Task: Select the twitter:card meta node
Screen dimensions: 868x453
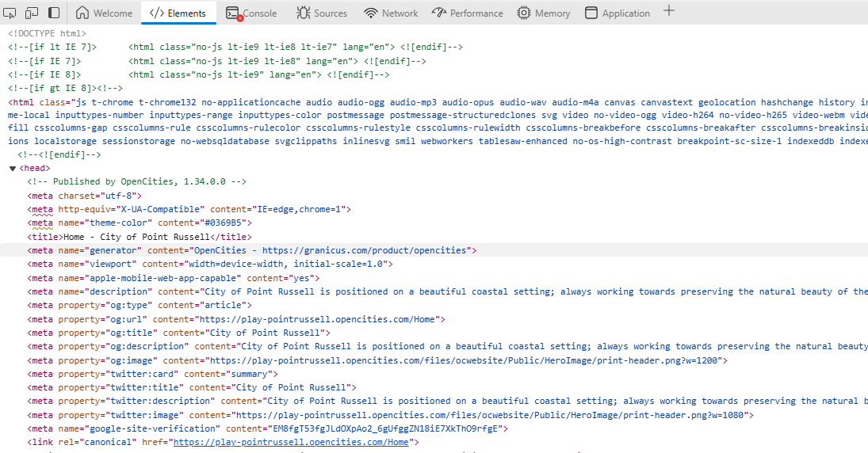Action: tap(153, 374)
